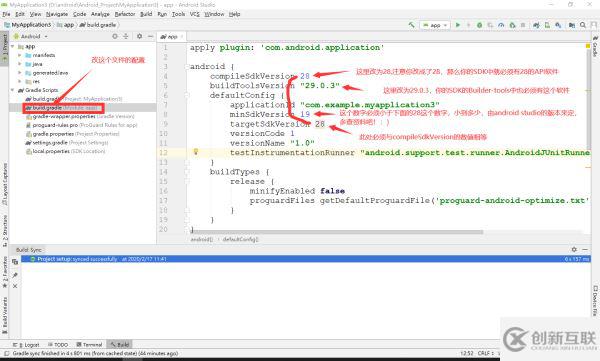
Task: Open the View menu
Action: (36, 14)
